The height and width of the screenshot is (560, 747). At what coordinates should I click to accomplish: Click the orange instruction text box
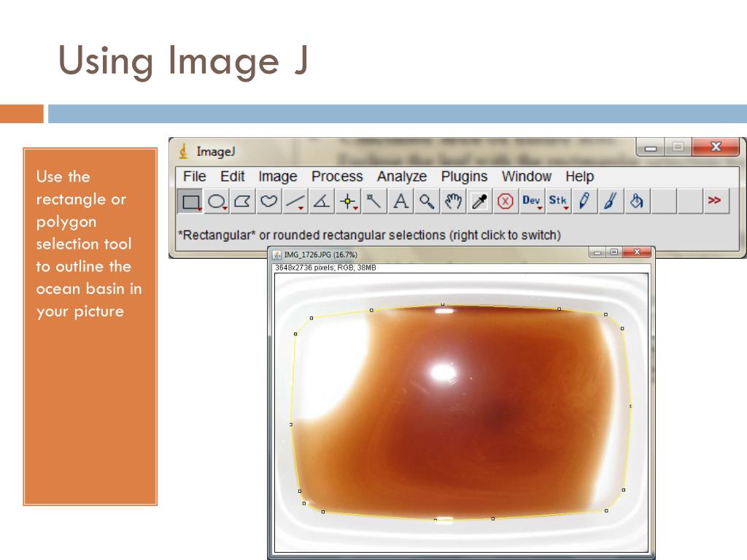coord(90,327)
